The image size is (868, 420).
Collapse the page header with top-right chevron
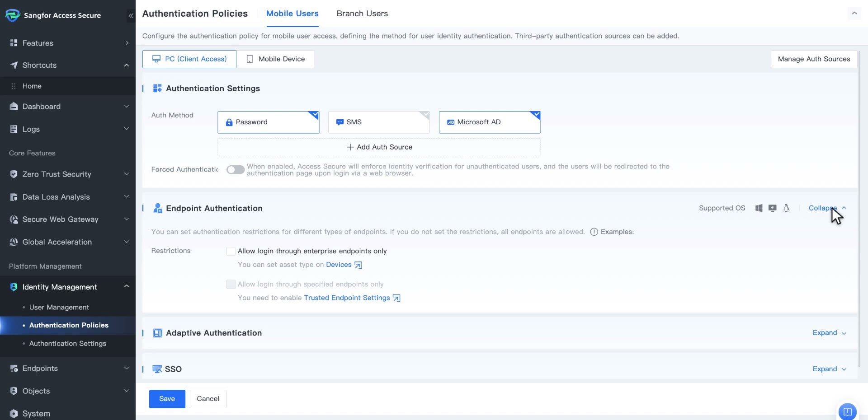854,13
